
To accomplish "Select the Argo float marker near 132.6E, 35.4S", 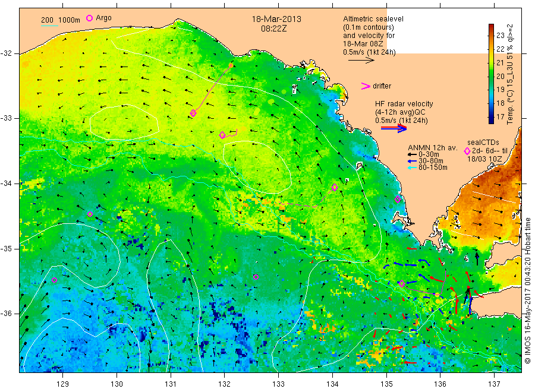I will tap(256, 277).
